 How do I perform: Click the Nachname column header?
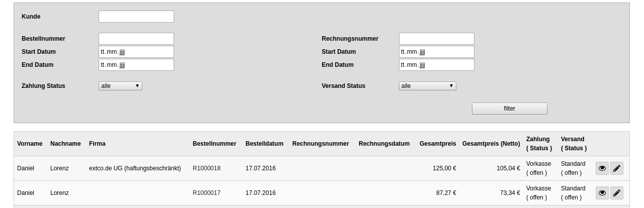(x=65, y=144)
